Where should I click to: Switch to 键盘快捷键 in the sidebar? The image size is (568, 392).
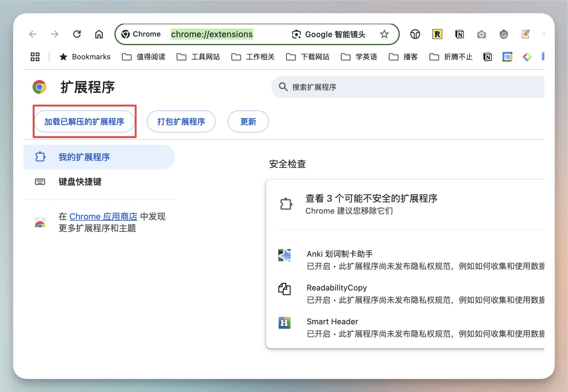pos(80,182)
